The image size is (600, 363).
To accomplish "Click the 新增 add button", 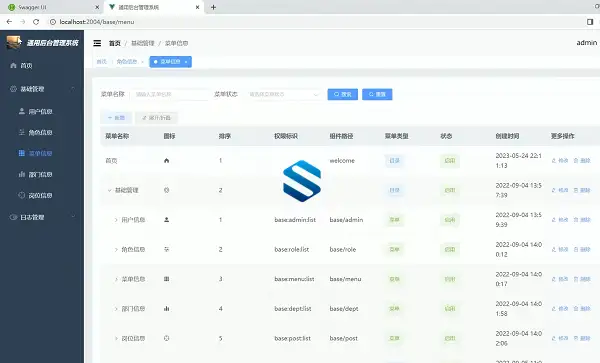I will [116, 117].
